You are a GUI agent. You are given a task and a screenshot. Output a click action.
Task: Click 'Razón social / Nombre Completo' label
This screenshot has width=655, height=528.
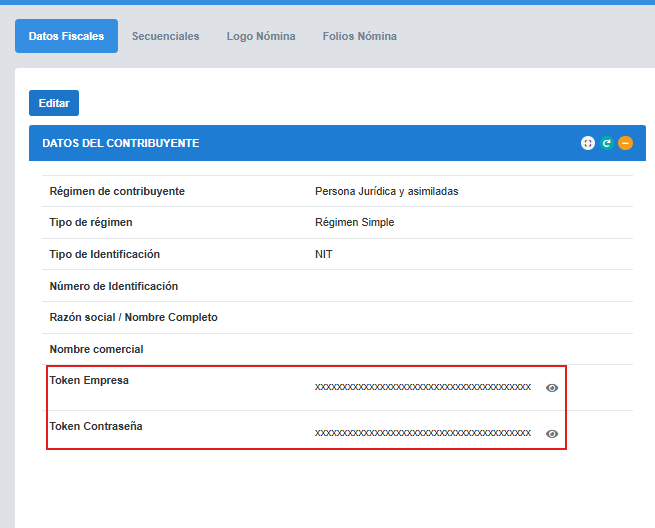click(x=134, y=317)
